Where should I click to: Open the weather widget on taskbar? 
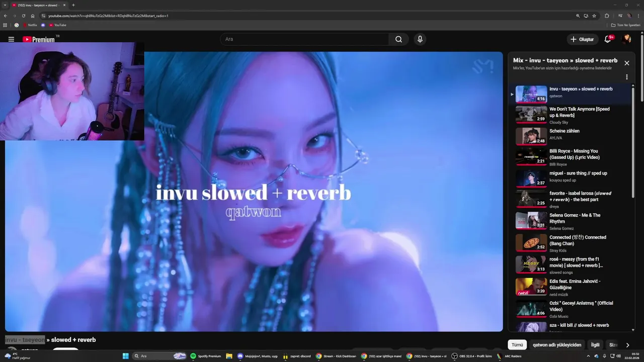pyautogui.click(x=18, y=356)
